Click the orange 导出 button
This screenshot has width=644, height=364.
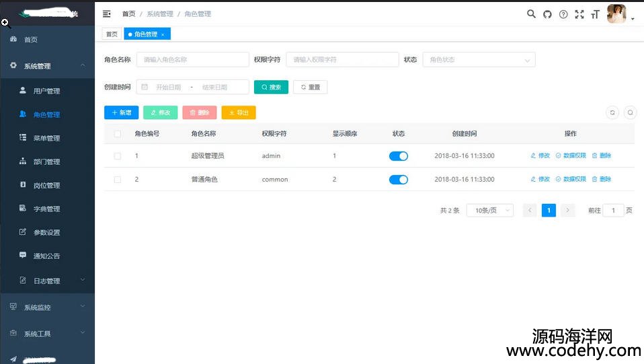coord(239,112)
